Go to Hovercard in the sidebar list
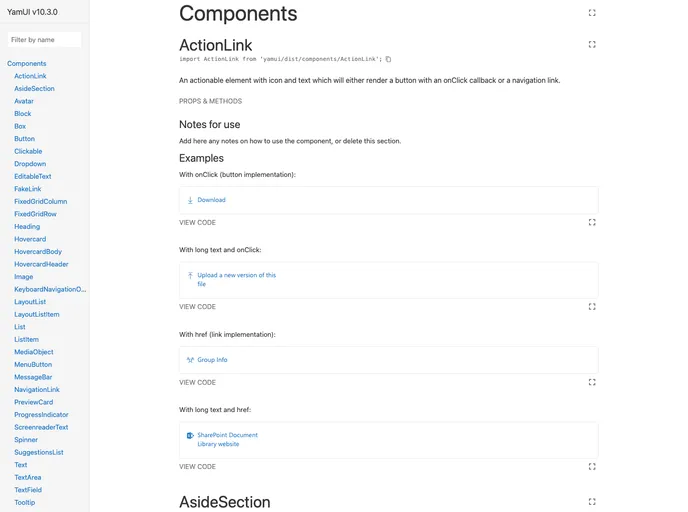 coord(30,239)
